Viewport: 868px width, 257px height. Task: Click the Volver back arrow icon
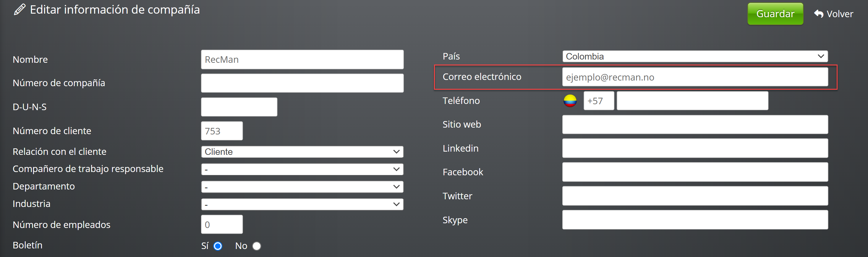pyautogui.click(x=818, y=14)
